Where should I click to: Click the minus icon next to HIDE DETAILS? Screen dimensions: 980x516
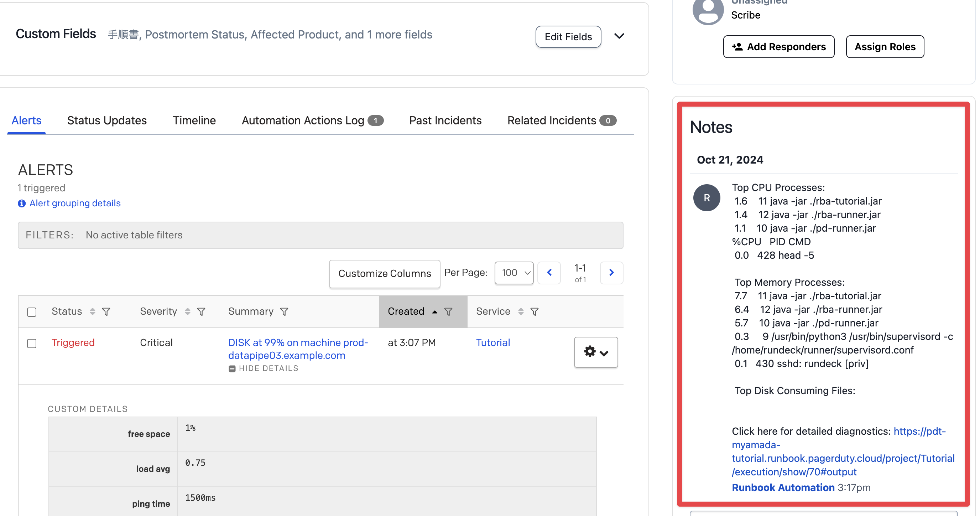click(232, 368)
